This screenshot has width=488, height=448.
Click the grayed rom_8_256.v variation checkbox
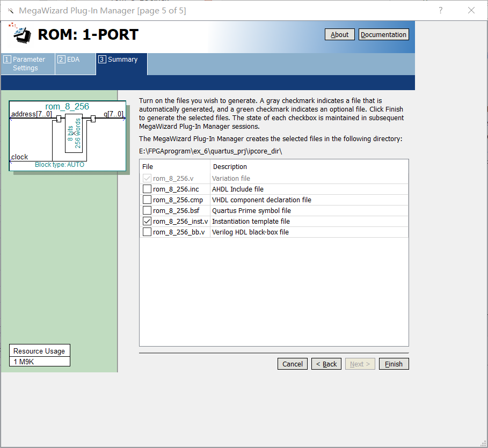(147, 178)
